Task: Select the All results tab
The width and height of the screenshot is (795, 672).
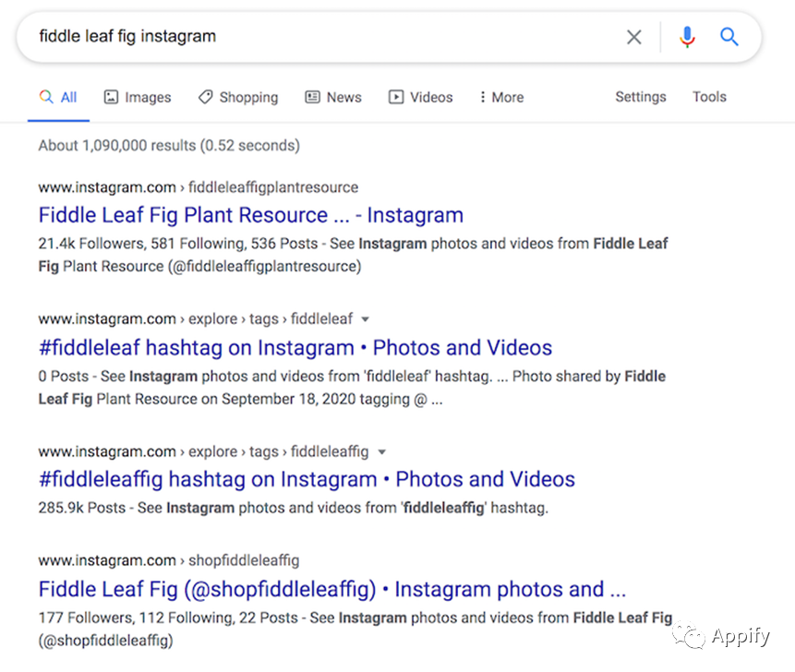Action: [x=58, y=97]
